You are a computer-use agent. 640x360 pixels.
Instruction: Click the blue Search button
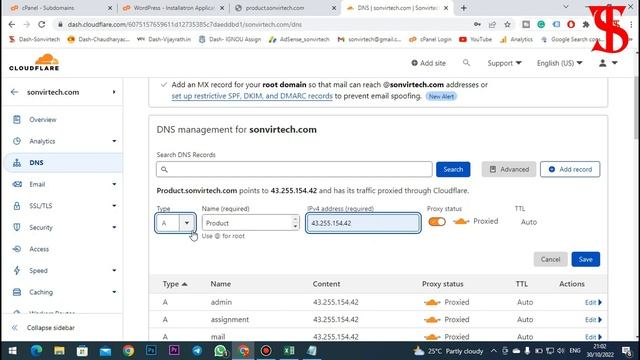[453, 169]
